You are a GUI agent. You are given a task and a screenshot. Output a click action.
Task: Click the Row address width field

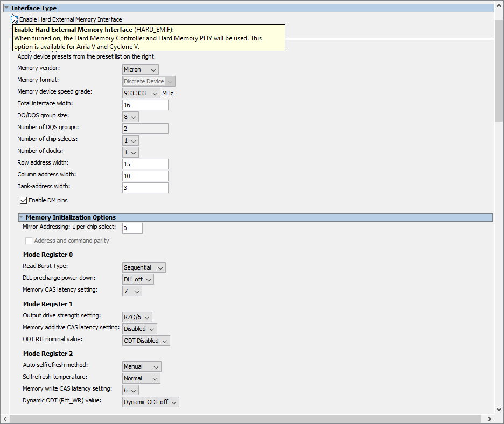click(145, 164)
